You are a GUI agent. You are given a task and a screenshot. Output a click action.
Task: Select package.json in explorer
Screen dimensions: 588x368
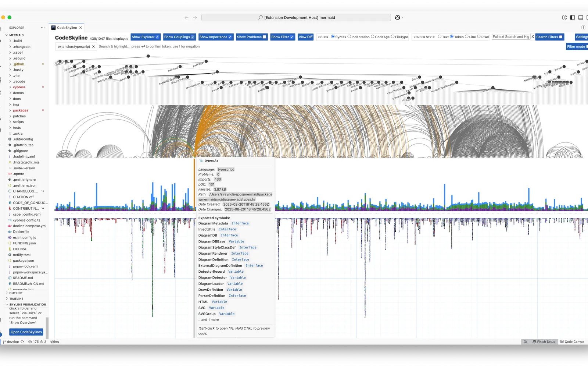[x=23, y=261]
